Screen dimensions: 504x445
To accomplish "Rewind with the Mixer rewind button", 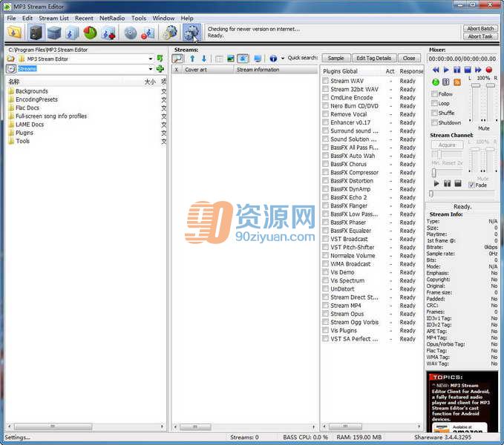I will [436, 70].
